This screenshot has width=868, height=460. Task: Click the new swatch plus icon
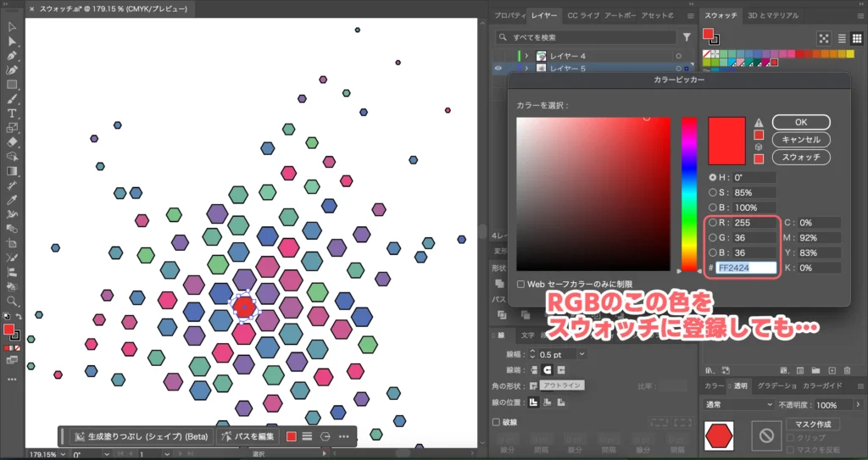point(832,370)
